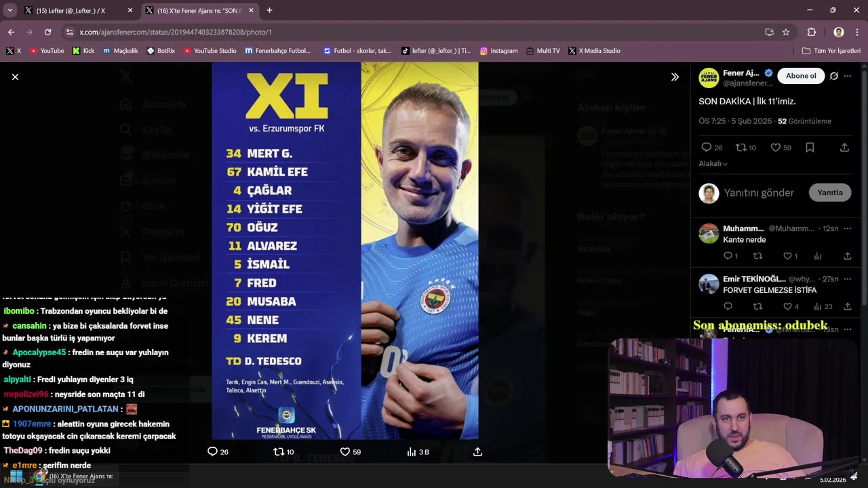Click the Abone ol subscribe button
The image size is (868, 488).
[x=801, y=76]
